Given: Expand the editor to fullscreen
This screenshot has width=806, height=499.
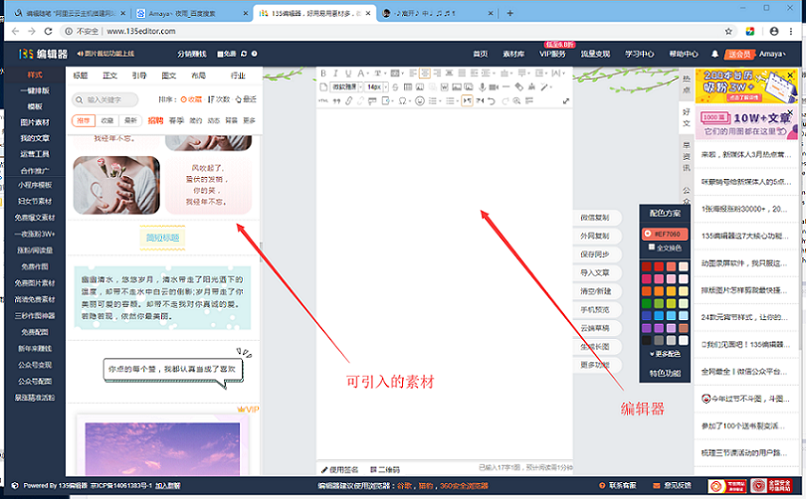Looking at the screenshot, I should point(566,101).
